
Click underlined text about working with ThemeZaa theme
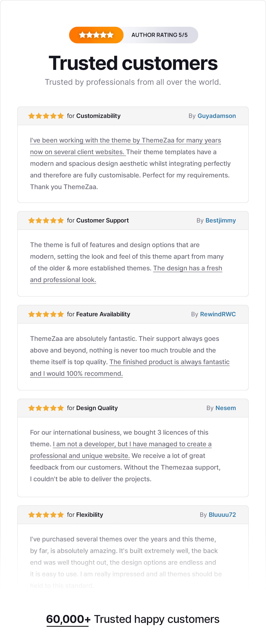[x=125, y=141]
